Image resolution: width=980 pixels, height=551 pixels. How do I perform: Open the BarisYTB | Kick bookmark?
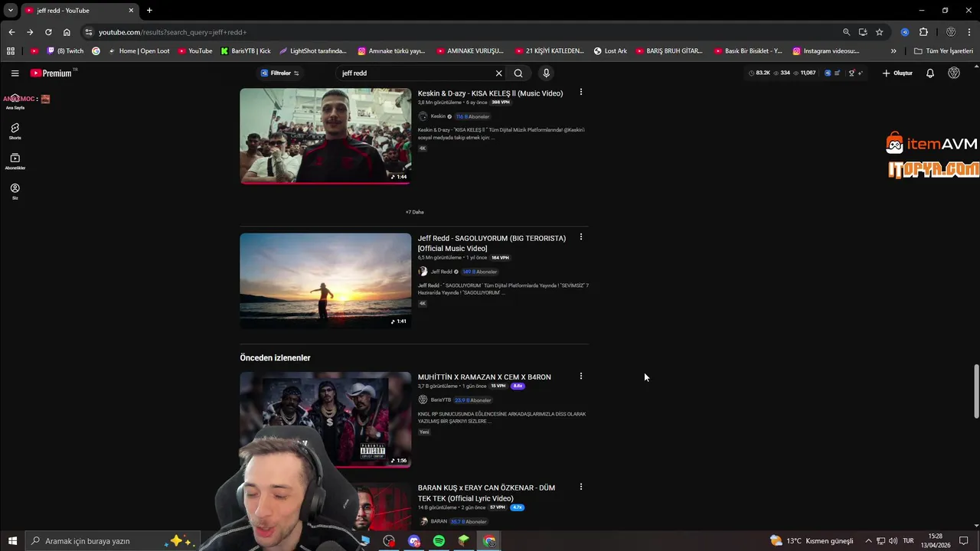(245, 51)
